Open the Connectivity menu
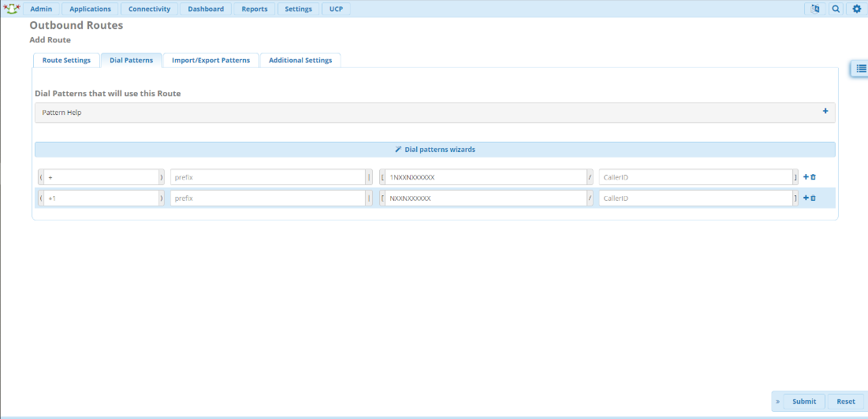 149,9
